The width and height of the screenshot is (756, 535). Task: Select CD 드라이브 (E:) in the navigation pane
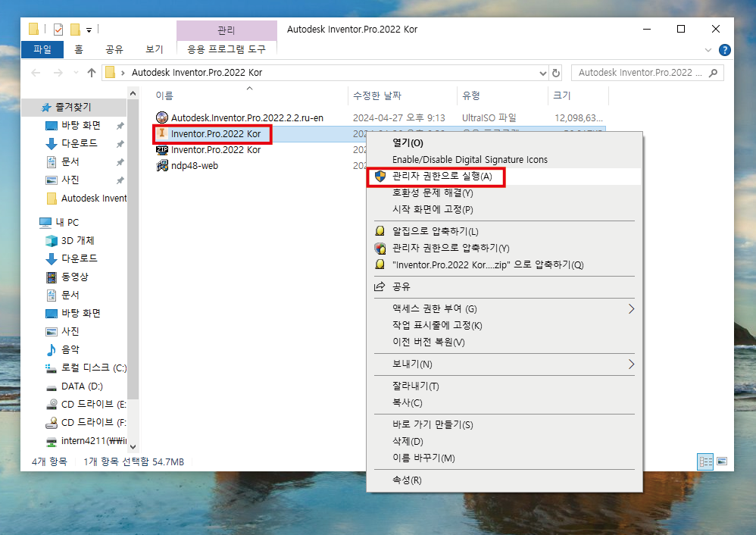coord(86,404)
